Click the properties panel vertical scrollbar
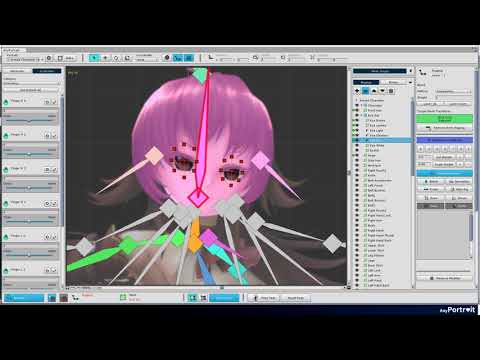Screen dimensions: 480x360 476,140
